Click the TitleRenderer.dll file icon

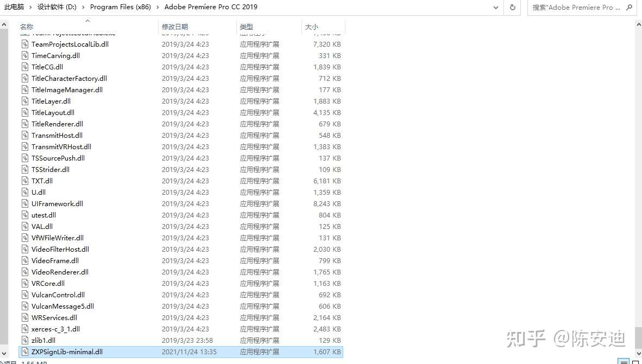pos(26,124)
